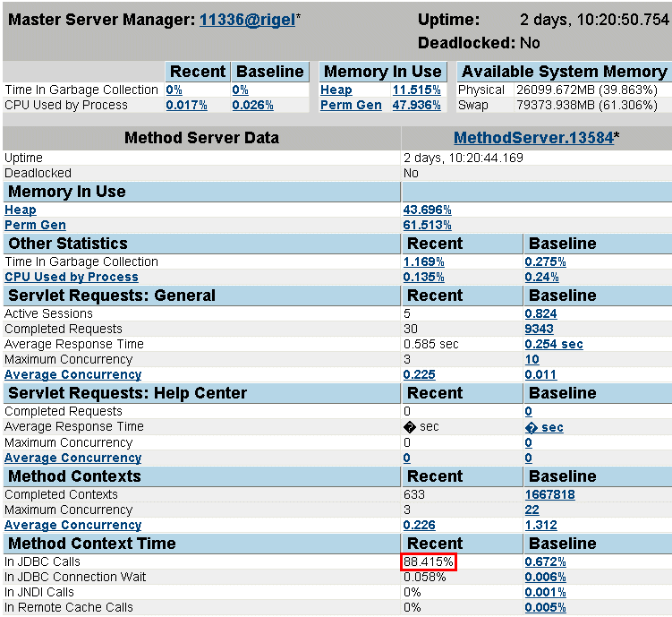
Task: Select the Swap memory value 79373.938MB
Action: tap(587, 105)
